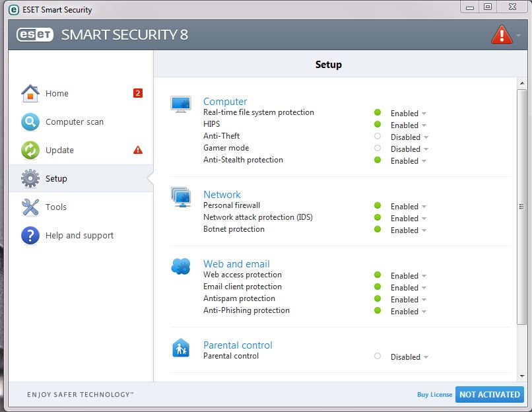Toggle the Gamer mode status indicator
Image resolution: width=532 pixels, height=412 pixels.
(x=378, y=149)
